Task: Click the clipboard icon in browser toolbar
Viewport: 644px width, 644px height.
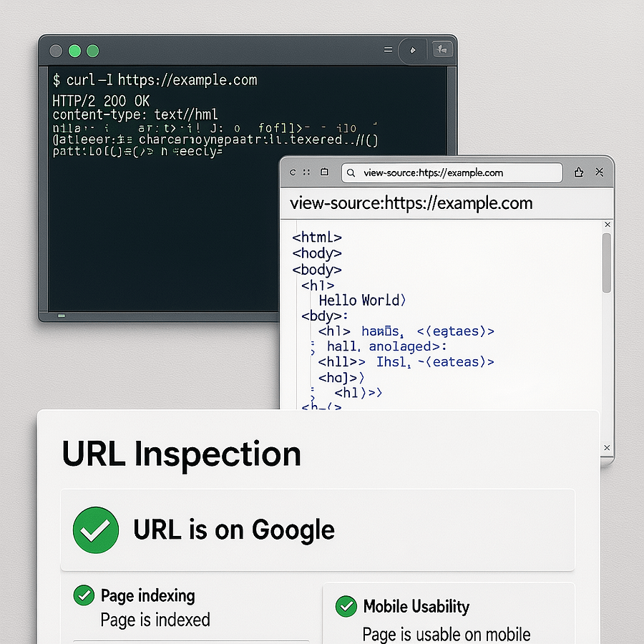Action: click(x=324, y=172)
